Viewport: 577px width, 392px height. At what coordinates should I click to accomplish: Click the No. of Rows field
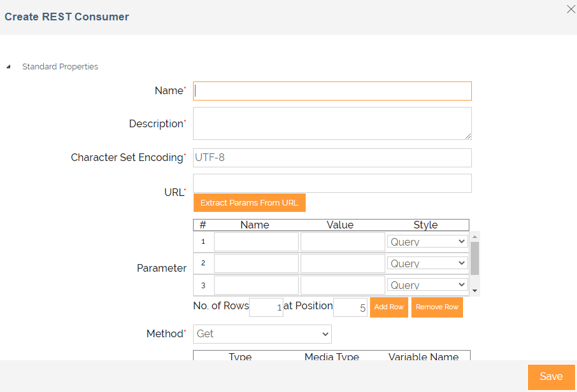pyautogui.click(x=266, y=307)
